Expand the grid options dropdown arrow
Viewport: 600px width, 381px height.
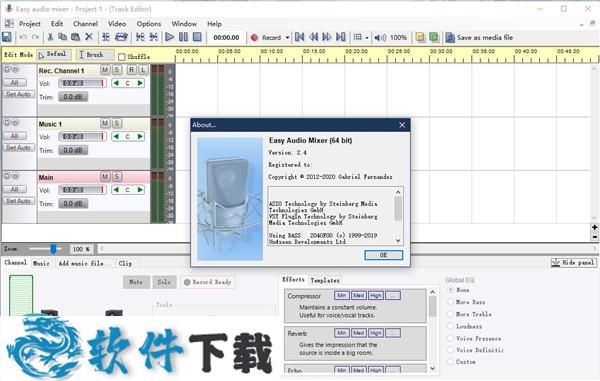point(367,37)
